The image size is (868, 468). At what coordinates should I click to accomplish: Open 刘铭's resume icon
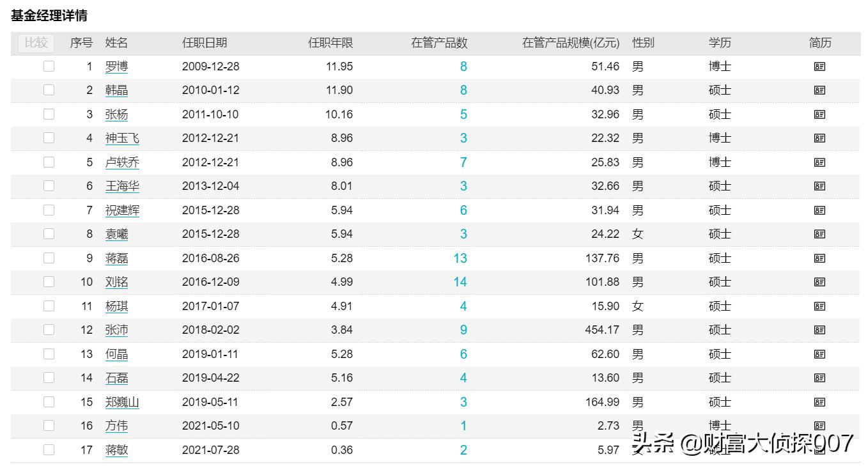819,282
